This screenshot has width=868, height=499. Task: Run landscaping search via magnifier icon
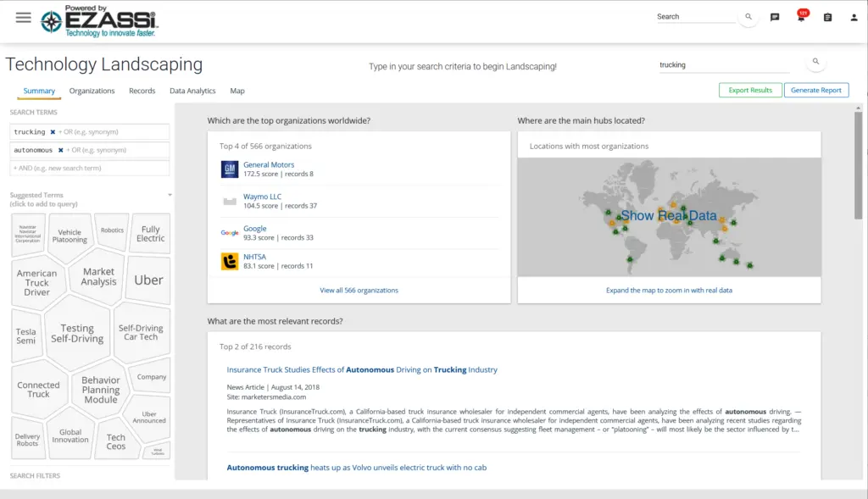[815, 61]
